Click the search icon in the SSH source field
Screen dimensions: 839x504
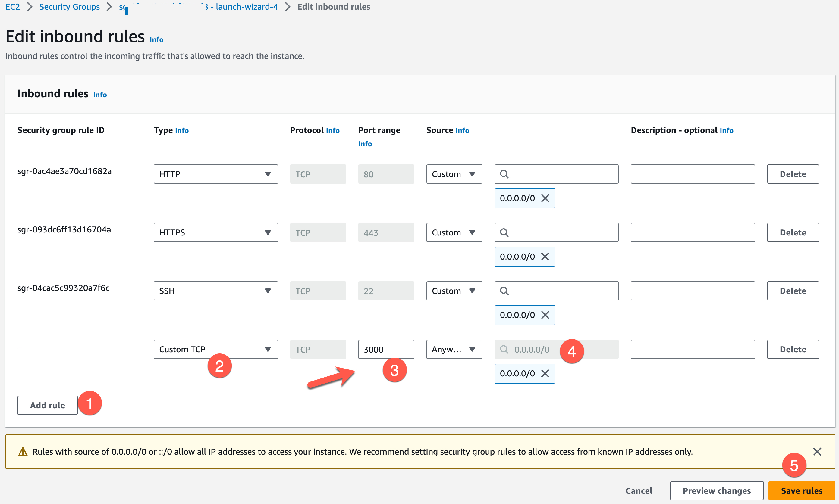pyautogui.click(x=504, y=291)
